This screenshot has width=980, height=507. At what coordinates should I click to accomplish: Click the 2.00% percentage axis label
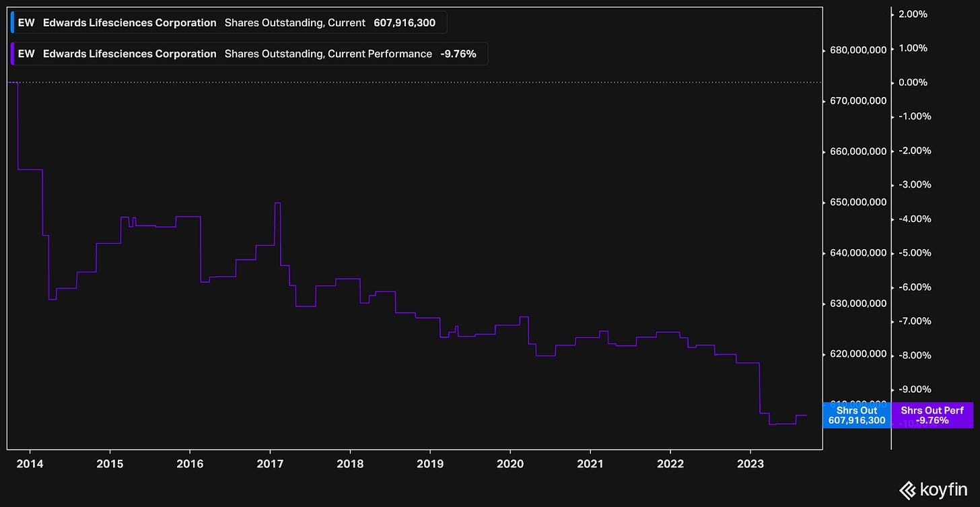[914, 14]
